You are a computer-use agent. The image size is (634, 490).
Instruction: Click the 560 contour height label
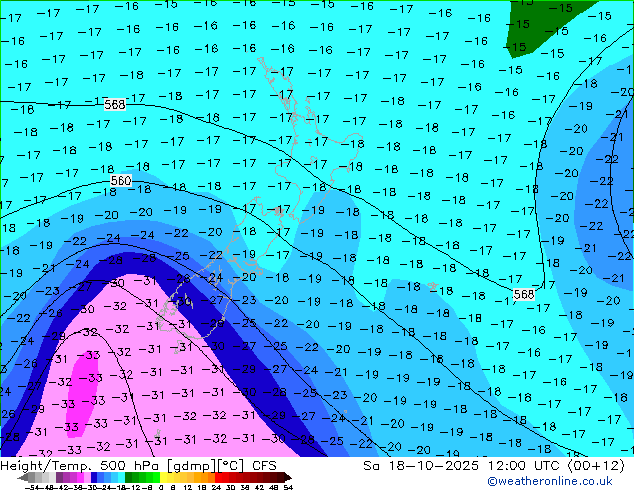click(121, 180)
